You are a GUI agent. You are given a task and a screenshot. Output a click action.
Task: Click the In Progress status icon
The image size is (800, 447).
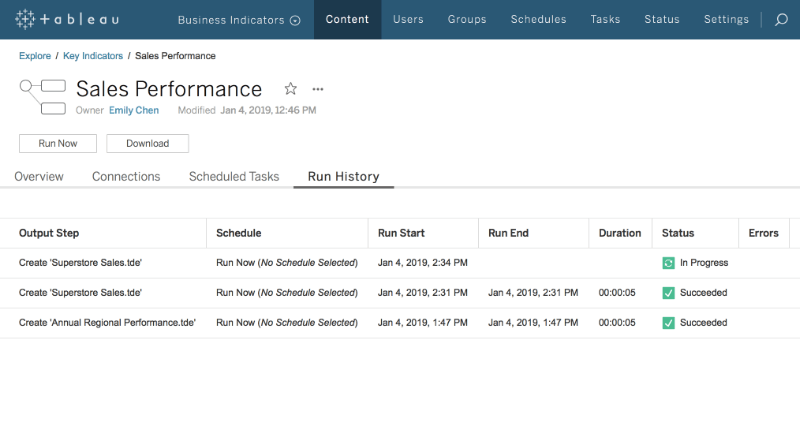[x=668, y=263]
